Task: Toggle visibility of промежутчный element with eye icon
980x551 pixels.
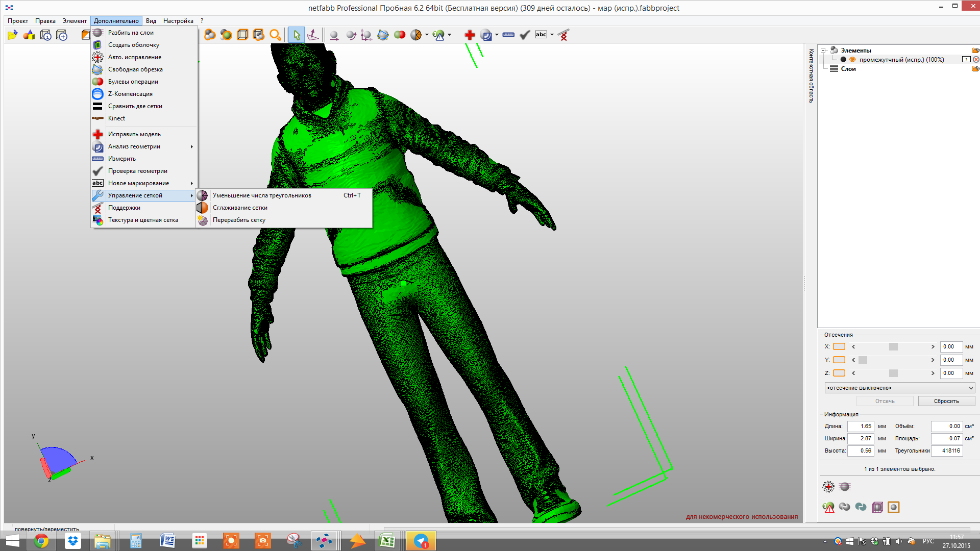Action: 852,59
